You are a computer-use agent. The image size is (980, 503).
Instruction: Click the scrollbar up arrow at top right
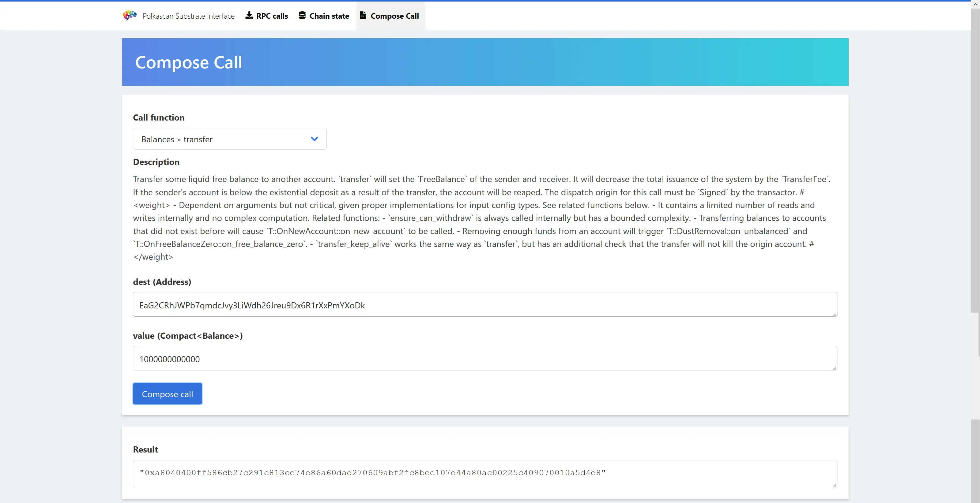[975, 5]
